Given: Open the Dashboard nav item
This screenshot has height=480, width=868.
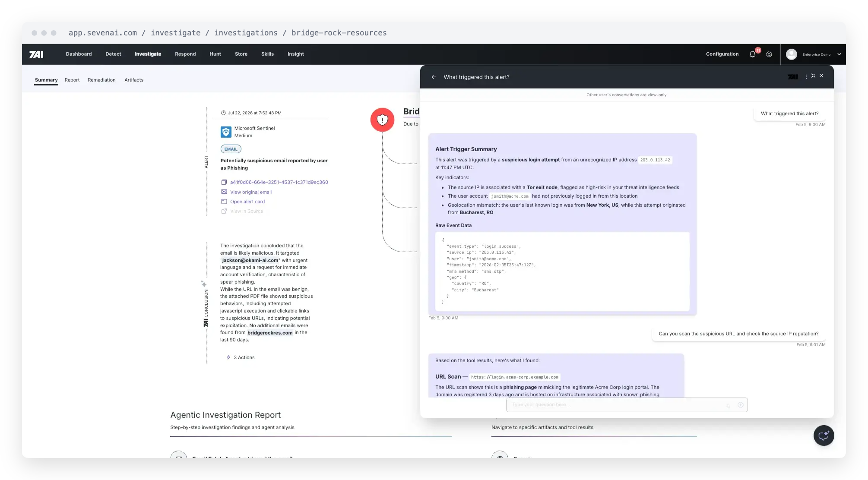Looking at the screenshot, I should [x=79, y=54].
